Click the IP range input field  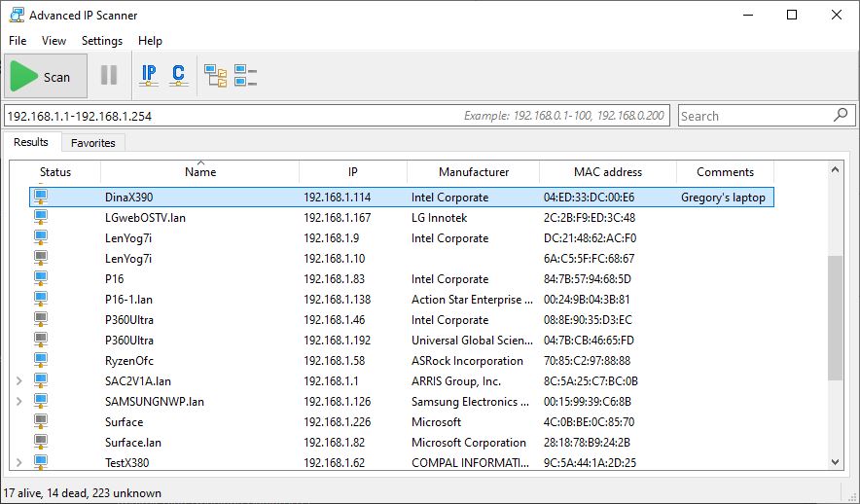point(337,116)
